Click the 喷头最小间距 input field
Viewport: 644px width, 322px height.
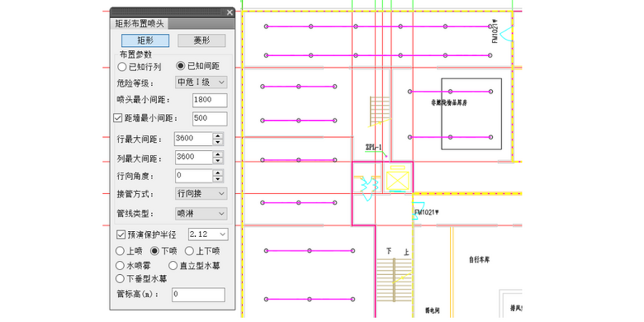pyautogui.click(x=209, y=100)
